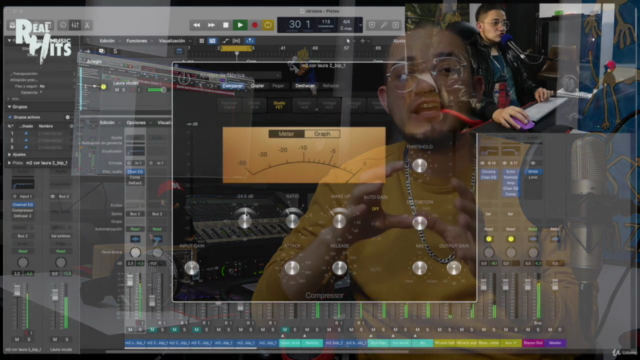Click the blue highlighted list view icon
Viewport: 640px width, 360px height.
212,41
